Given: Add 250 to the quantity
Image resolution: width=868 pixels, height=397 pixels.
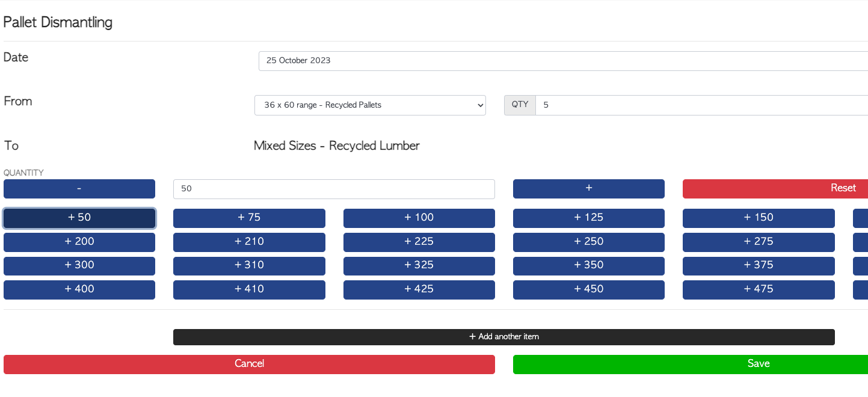Looking at the screenshot, I should tap(589, 242).
